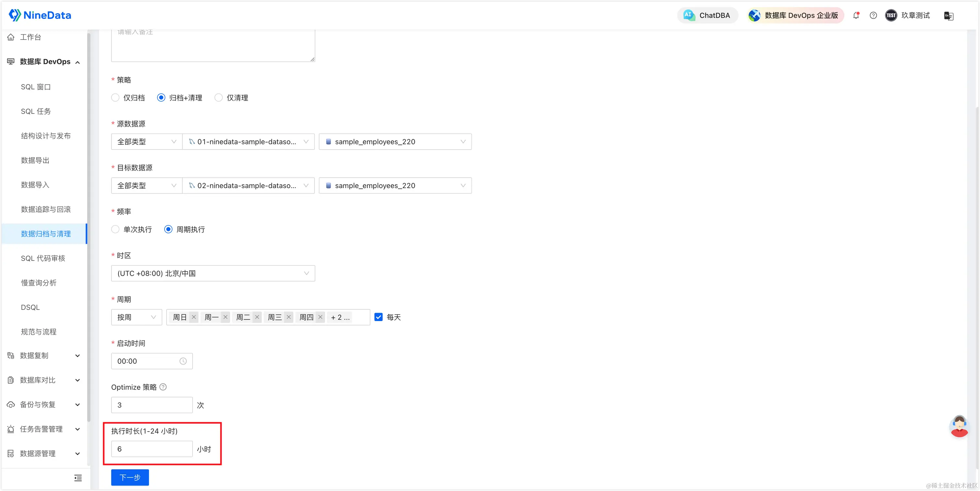Expand the 按周 cycle type dropdown
Viewport: 980px width, 491px height.
136,317
